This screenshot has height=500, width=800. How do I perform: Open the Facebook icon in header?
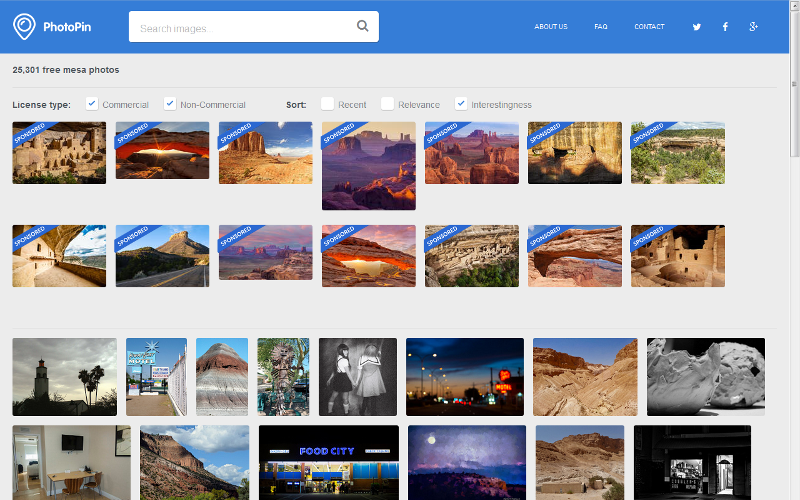[x=725, y=27]
